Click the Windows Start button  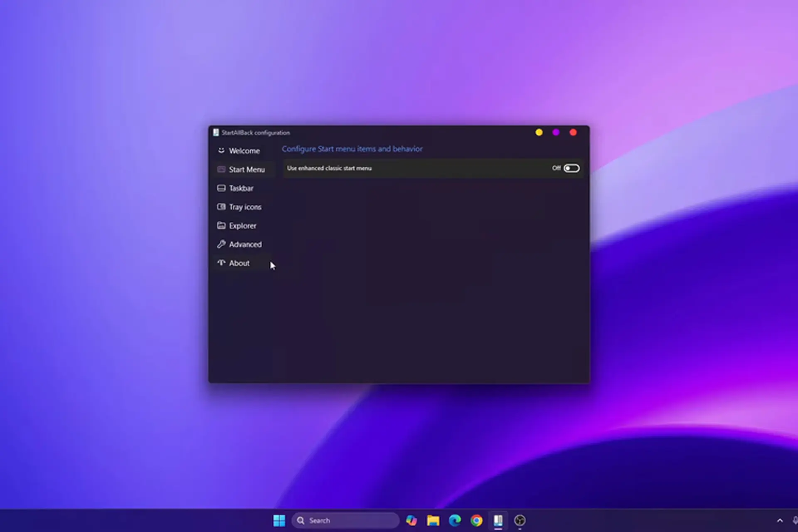[x=279, y=520]
